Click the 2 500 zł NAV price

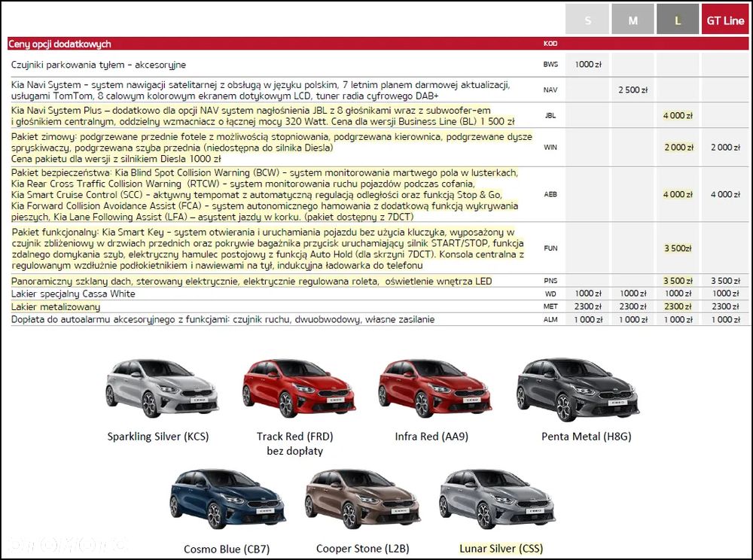pyautogui.click(x=633, y=90)
